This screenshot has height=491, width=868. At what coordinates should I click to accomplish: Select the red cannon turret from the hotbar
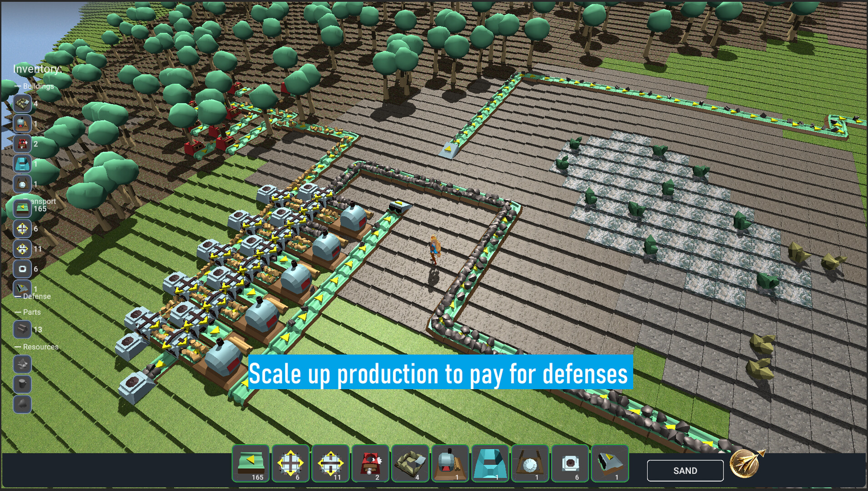point(371,463)
